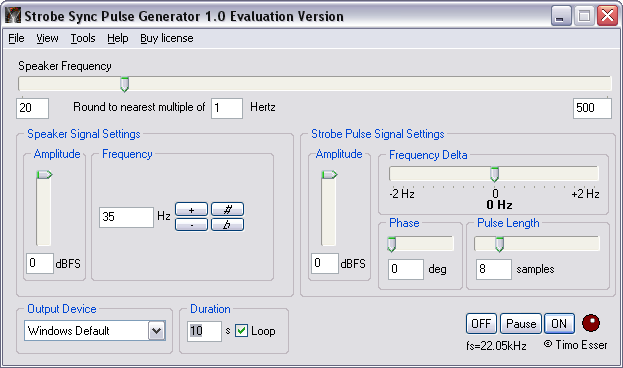Viewport: 623px width, 368px height.
Task: Click the speaker frequency Hz field showing 35
Action: click(126, 217)
